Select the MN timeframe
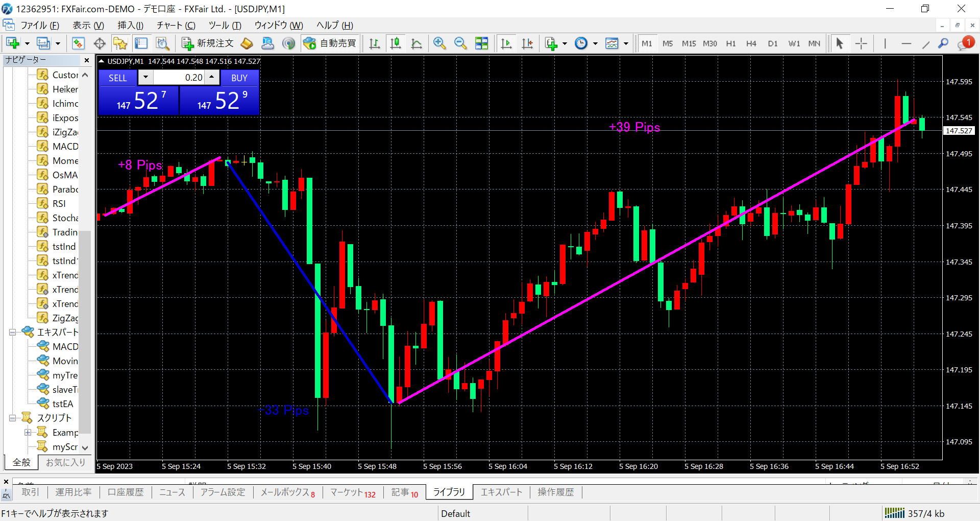 point(814,43)
